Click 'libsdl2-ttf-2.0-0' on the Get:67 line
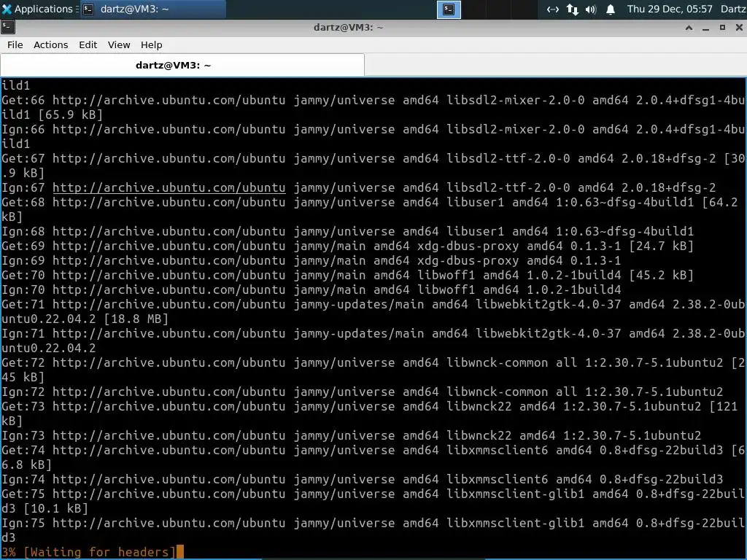The width and height of the screenshot is (747, 560). click(x=508, y=158)
